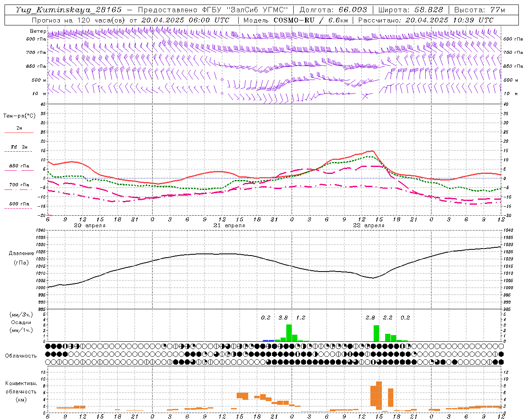Click the tallest orange convective cloud bar
This screenshot has width=525, height=420.
379,395
